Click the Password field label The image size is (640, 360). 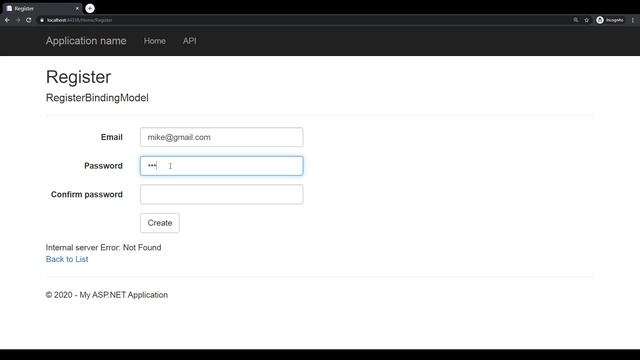point(103,166)
